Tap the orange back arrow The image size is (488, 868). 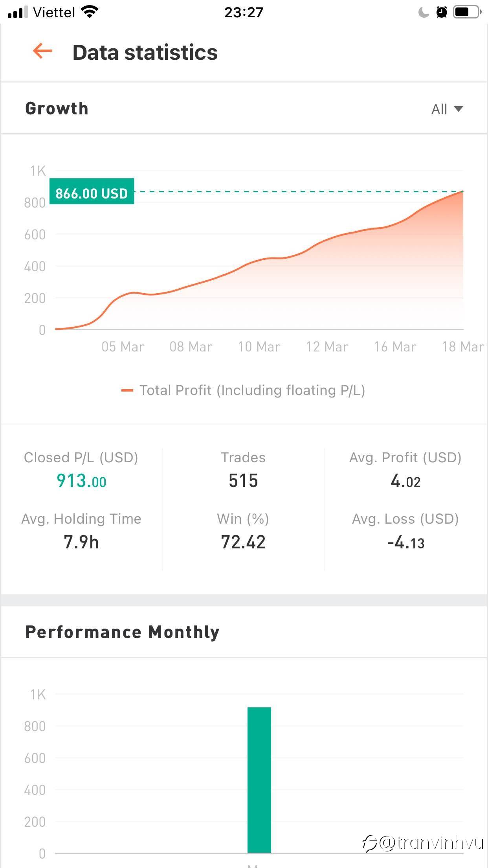[43, 51]
